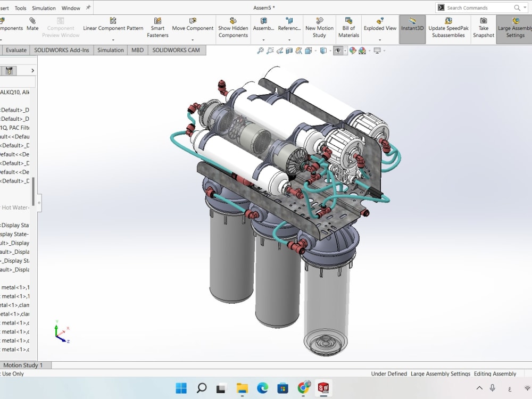This screenshot has height=399, width=532.
Task: Toggle Instant3D mode
Action: click(x=412, y=29)
